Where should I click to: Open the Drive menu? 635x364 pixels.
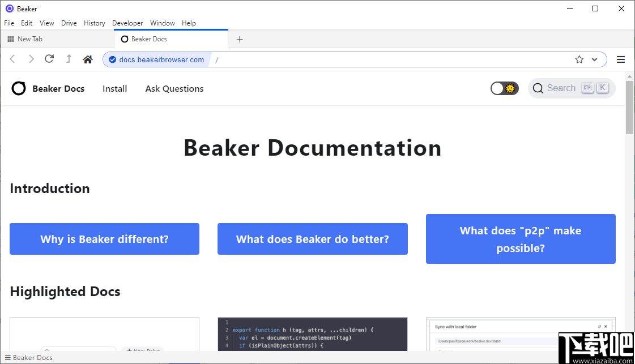coord(69,23)
